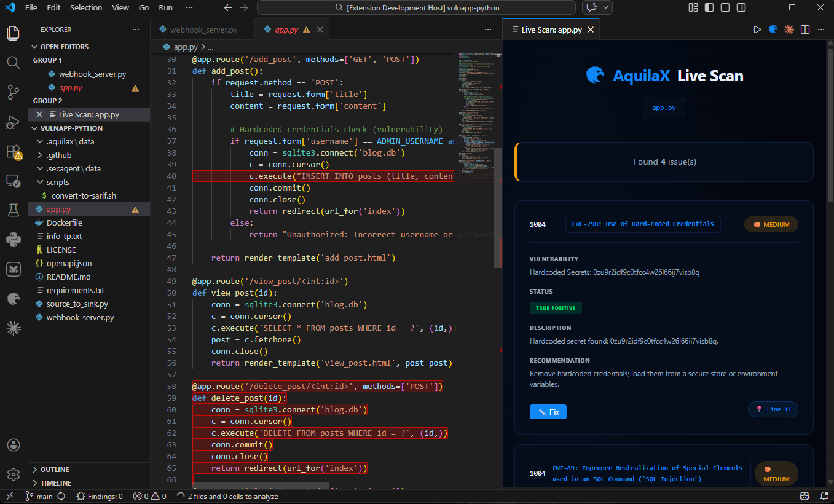The image size is (834, 504).
Task: Open the Source Control view
Action: tap(14, 92)
